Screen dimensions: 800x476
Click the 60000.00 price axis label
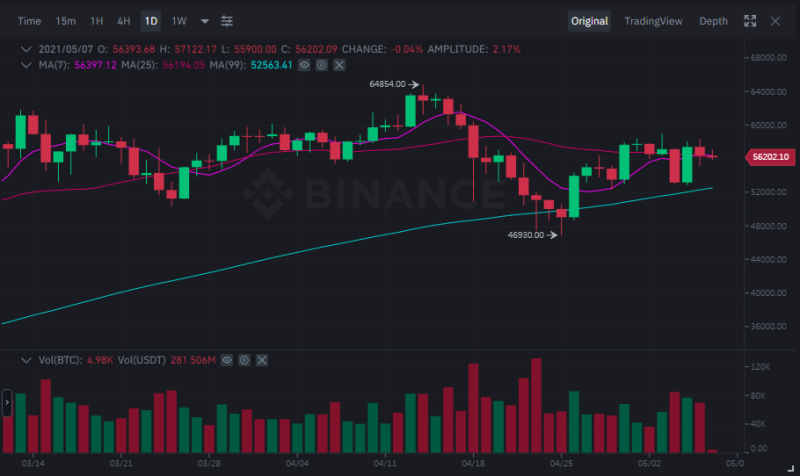pyautogui.click(x=768, y=125)
